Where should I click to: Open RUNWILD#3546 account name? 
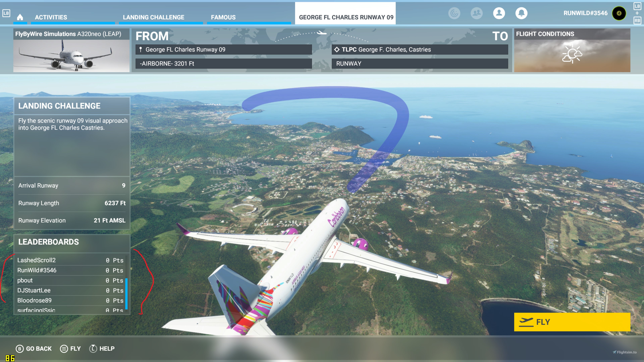pos(585,13)
